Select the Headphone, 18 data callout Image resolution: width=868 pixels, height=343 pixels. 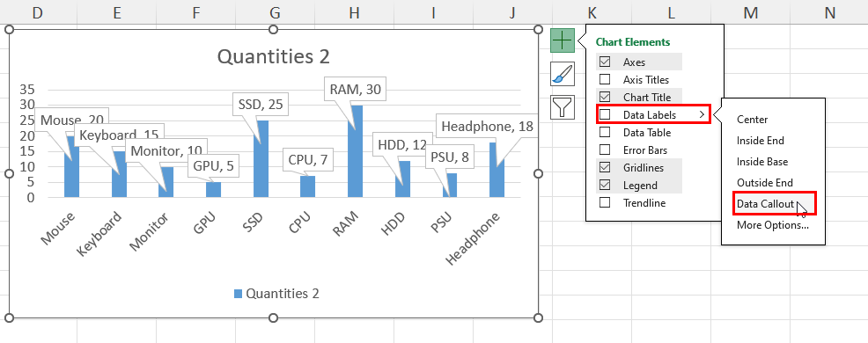pos(487,126)
